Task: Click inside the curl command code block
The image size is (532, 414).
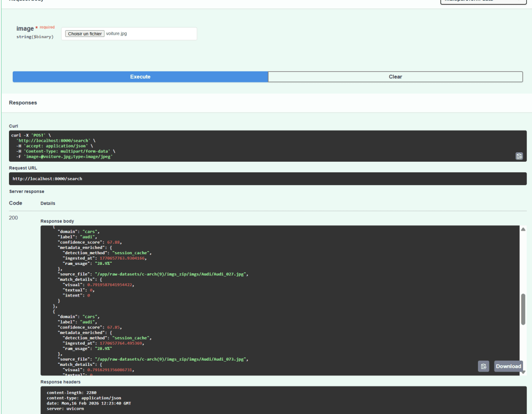Action: point(268,146)
